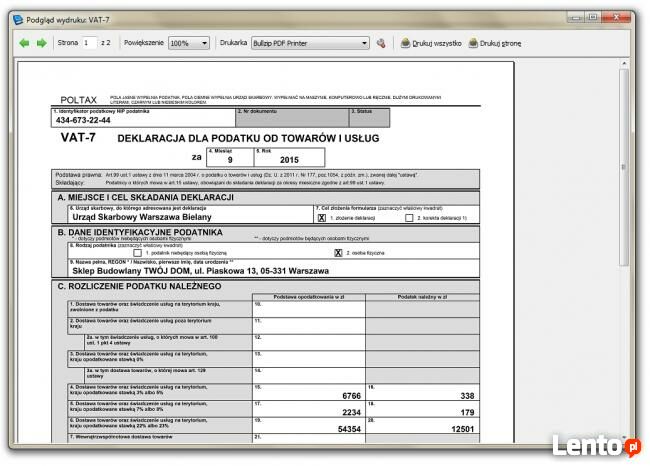Open the Powiększenie 100% dropdown

[x=189, y=43]
